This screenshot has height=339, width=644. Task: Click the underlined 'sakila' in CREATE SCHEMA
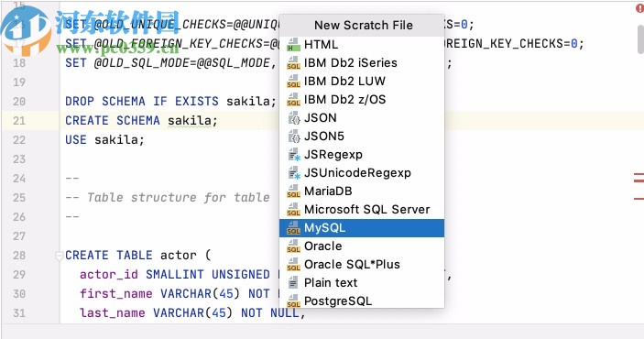pos(190,121)
